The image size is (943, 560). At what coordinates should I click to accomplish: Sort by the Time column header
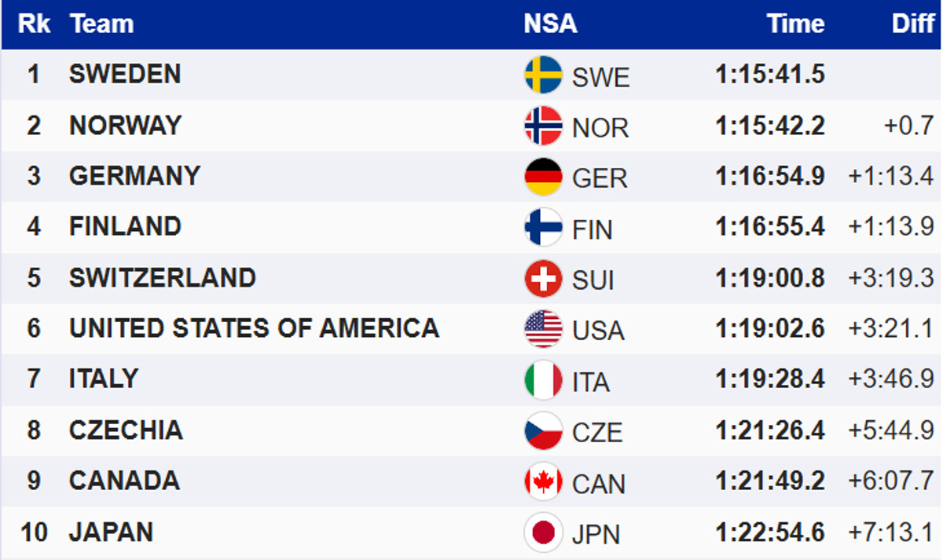click(795, 24)
